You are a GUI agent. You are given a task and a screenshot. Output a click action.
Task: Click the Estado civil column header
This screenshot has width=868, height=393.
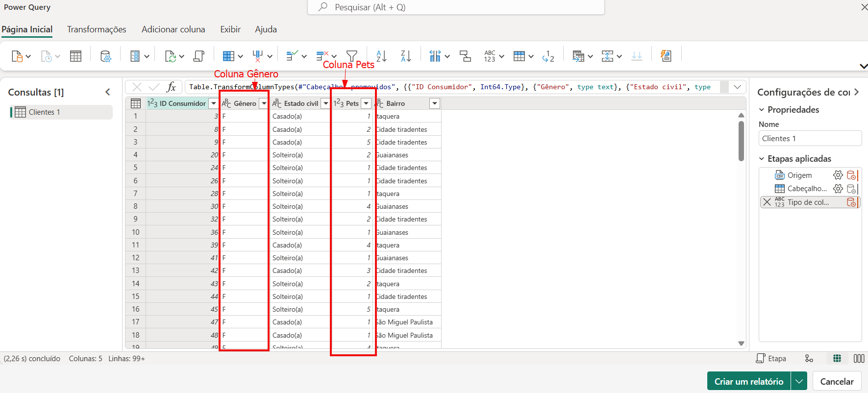click(301, 103)
